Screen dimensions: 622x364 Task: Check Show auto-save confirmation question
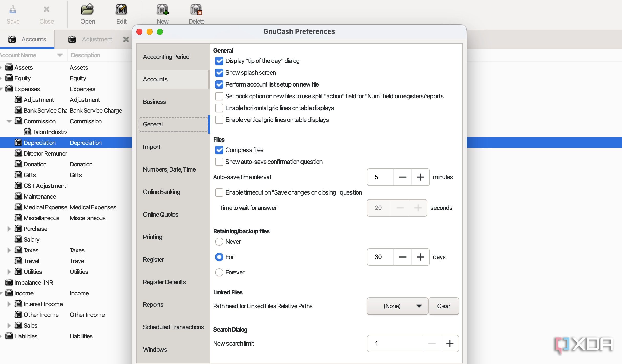click(x=219, y=162)
